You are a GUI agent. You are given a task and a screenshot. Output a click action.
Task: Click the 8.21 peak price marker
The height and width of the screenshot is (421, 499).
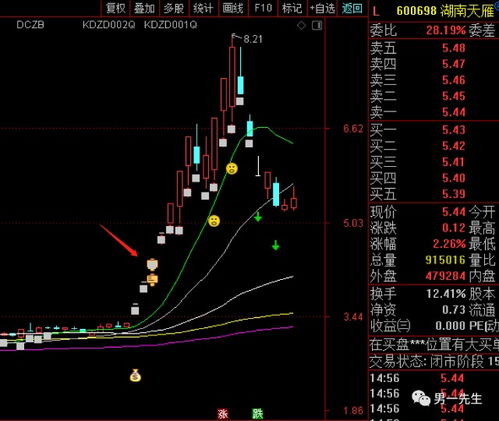point(253,39)
